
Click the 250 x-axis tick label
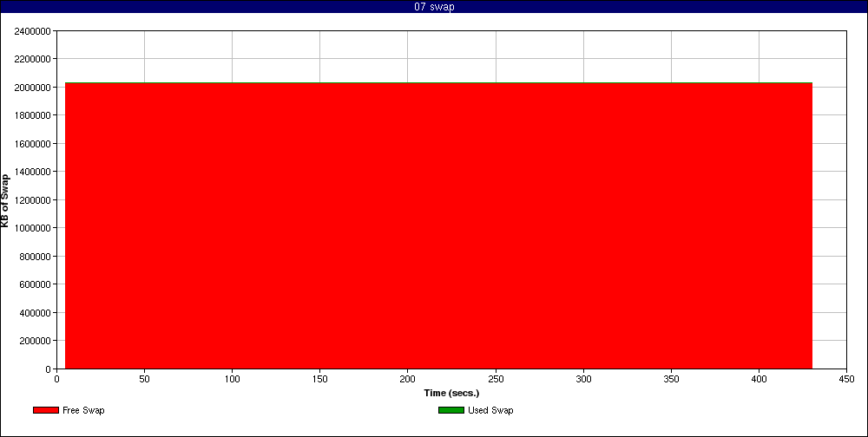point(496,380)
